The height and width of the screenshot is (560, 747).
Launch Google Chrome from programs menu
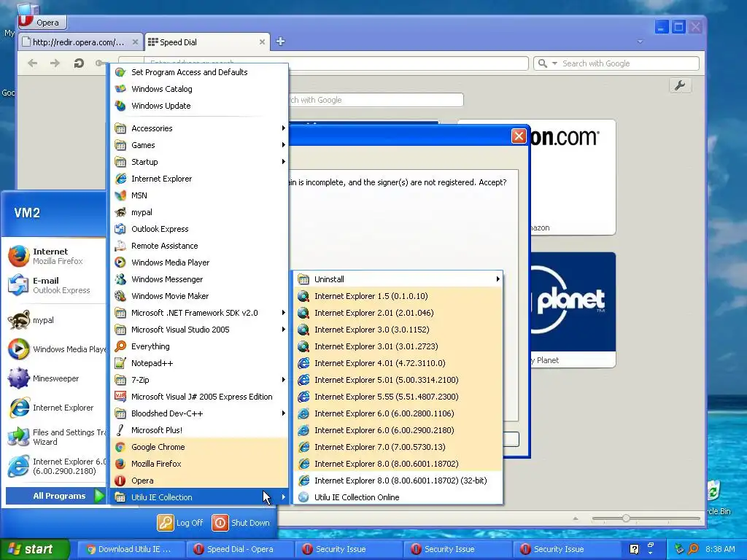(x=200, y=447)
